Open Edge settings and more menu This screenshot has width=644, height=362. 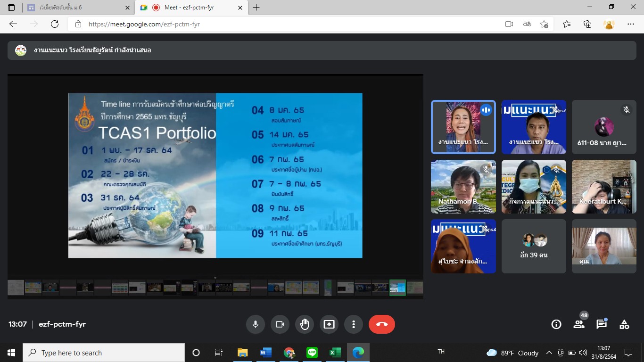click(x=631, y=24)
